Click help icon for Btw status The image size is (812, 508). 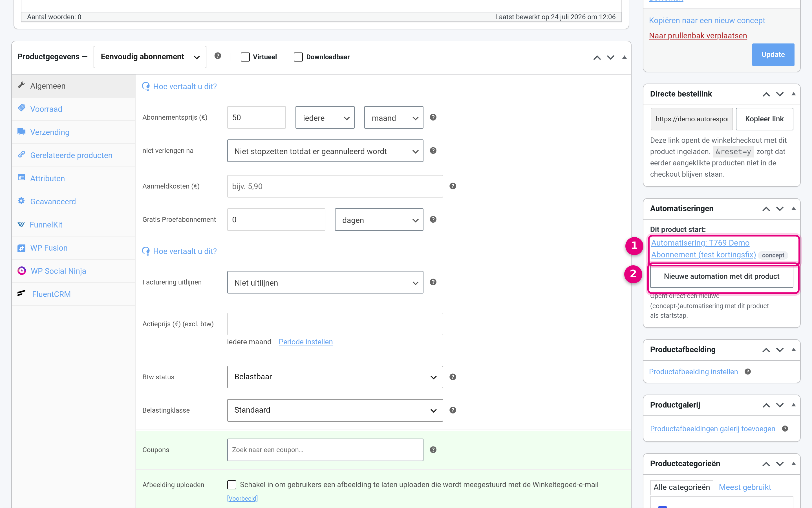(453, 377)
